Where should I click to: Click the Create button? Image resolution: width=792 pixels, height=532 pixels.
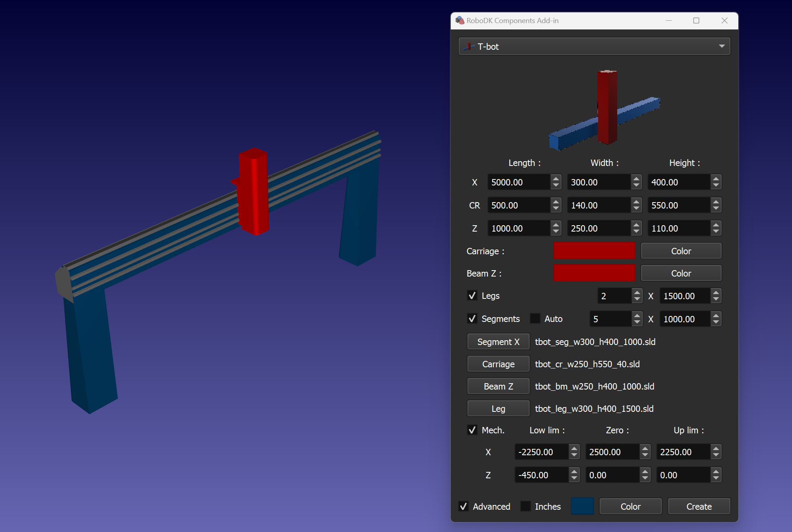(x=699, y=507)
